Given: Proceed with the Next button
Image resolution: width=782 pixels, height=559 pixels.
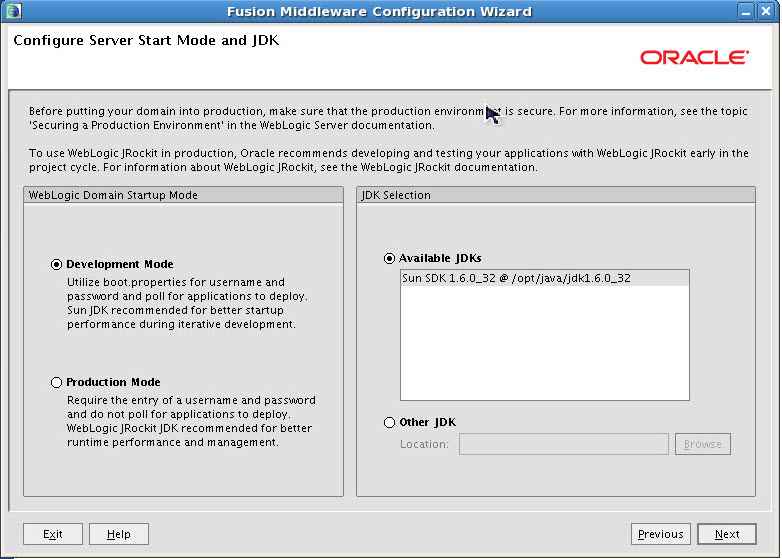Looking at the screenshot, I should [726, 534].
